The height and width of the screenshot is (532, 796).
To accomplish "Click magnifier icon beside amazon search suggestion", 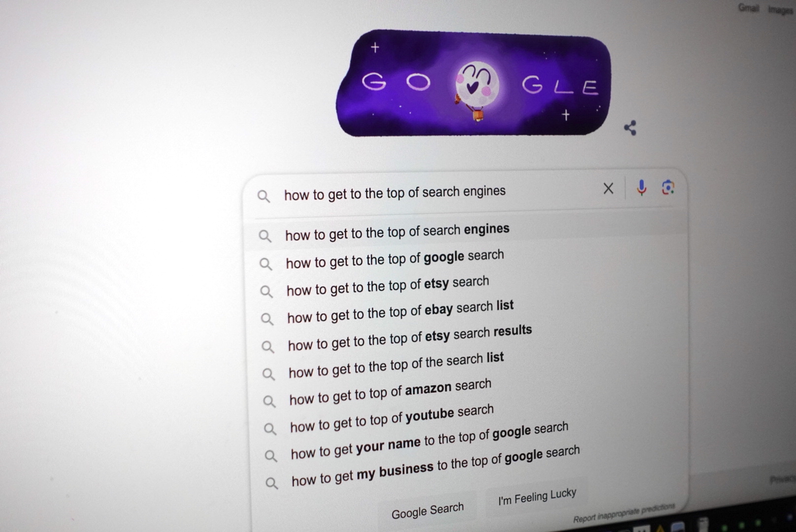I will tap(269, 401).
